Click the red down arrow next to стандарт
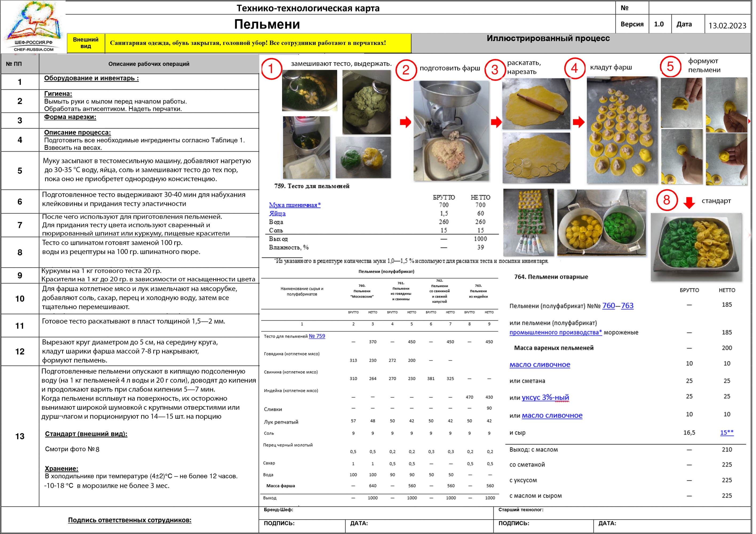Image resolution: width=756 pixels, height=534 pixels. (690, 203)
